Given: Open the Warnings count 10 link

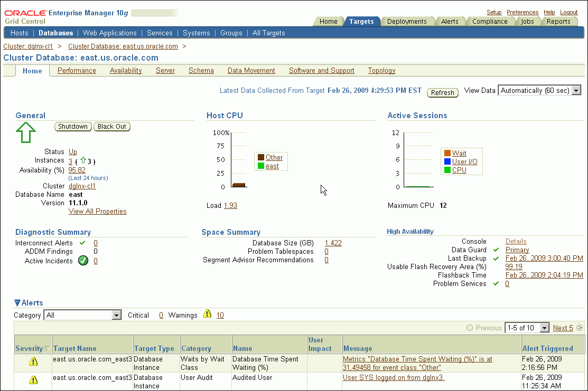Looking at the screenshot, I should [x=220, y=316].
